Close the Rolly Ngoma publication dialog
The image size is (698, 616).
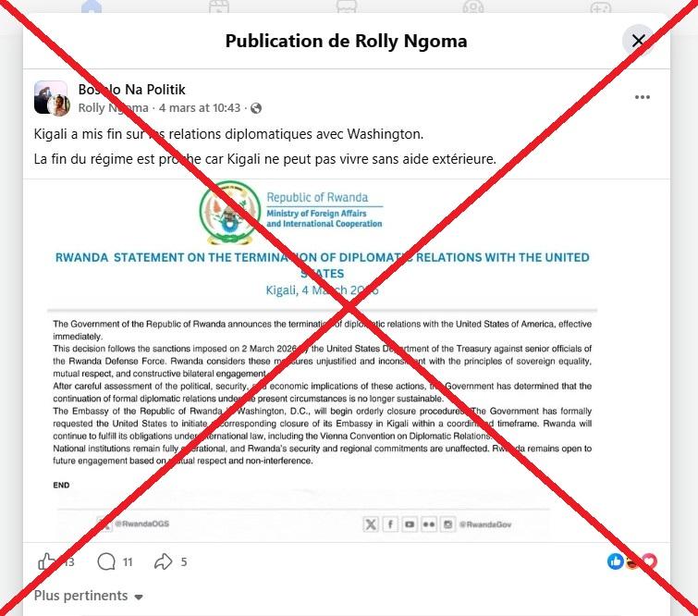[x=638, y=41]
